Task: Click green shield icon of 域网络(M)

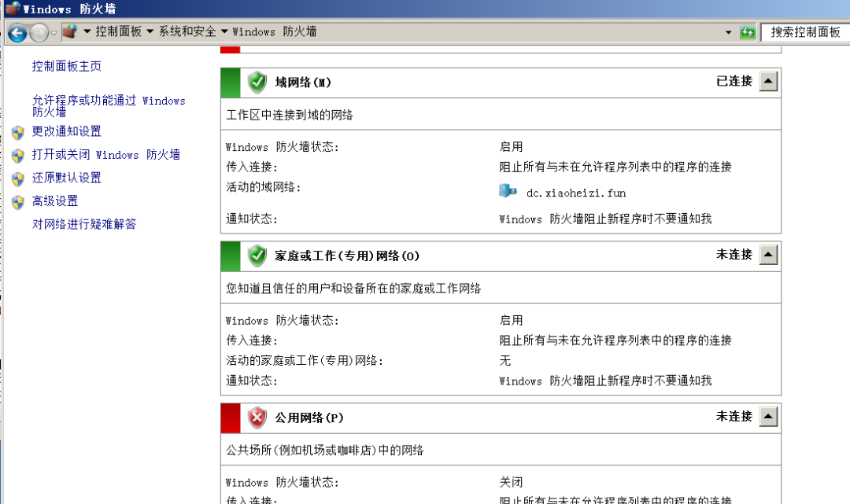Action: pyautogui.click(x=257, y=83)
